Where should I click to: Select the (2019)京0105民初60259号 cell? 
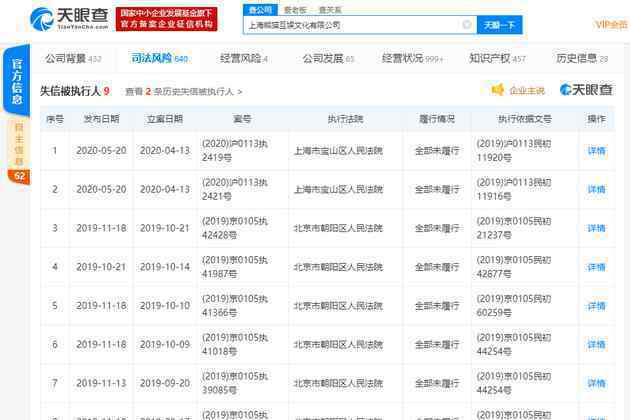coord(514,306)
